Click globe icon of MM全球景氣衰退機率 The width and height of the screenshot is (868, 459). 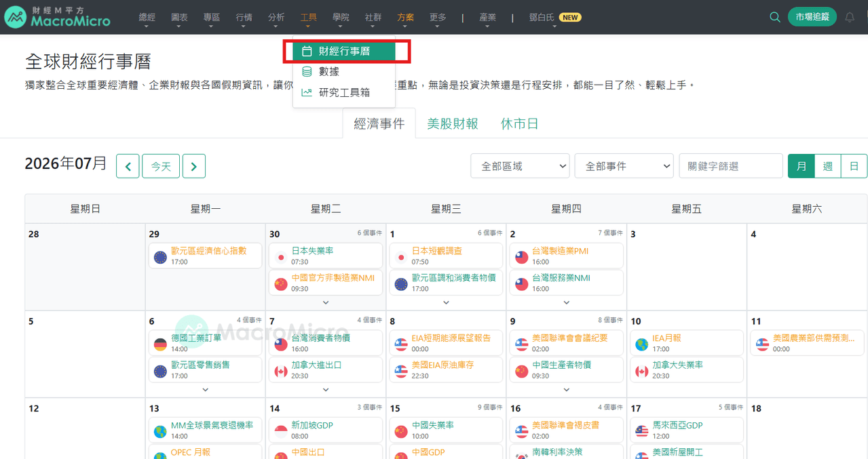pyautogui.click(x=160, y=432)
